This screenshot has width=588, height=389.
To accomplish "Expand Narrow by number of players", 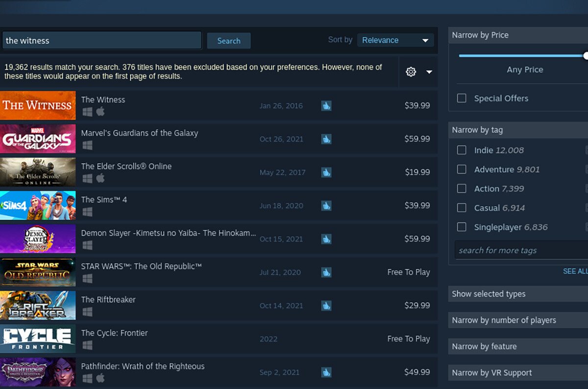I will pos(518,320).
